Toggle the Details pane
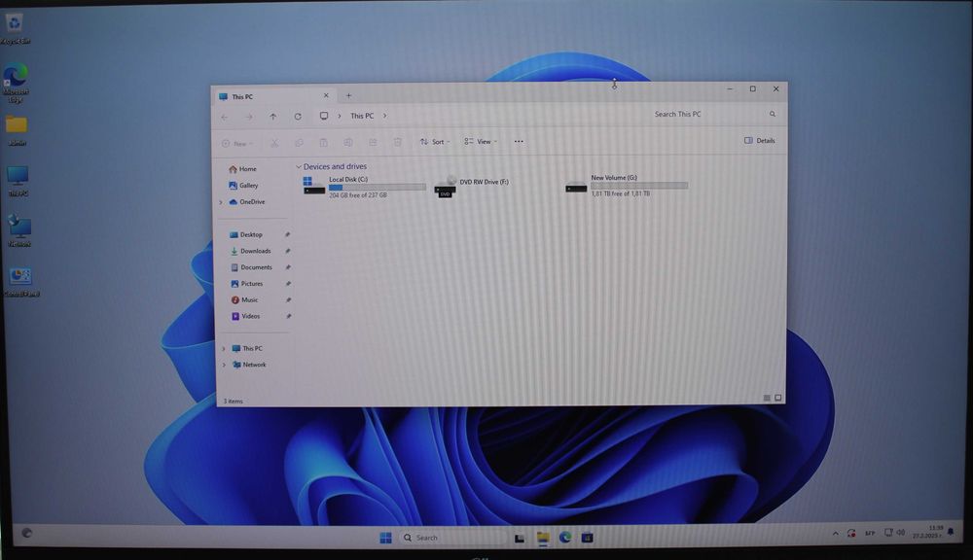 [x=760, y=141]
